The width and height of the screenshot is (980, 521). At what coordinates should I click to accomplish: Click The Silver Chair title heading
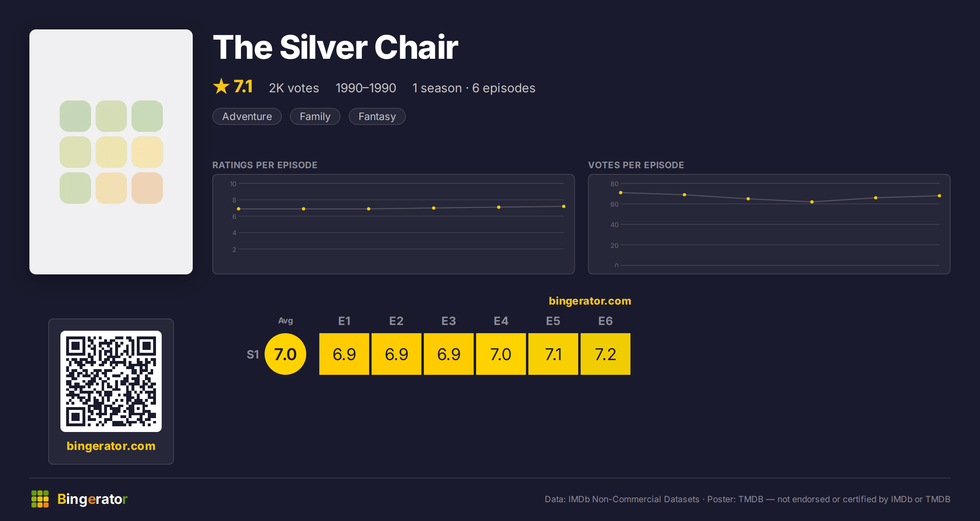pyautogui.click(x=336, y=47)
